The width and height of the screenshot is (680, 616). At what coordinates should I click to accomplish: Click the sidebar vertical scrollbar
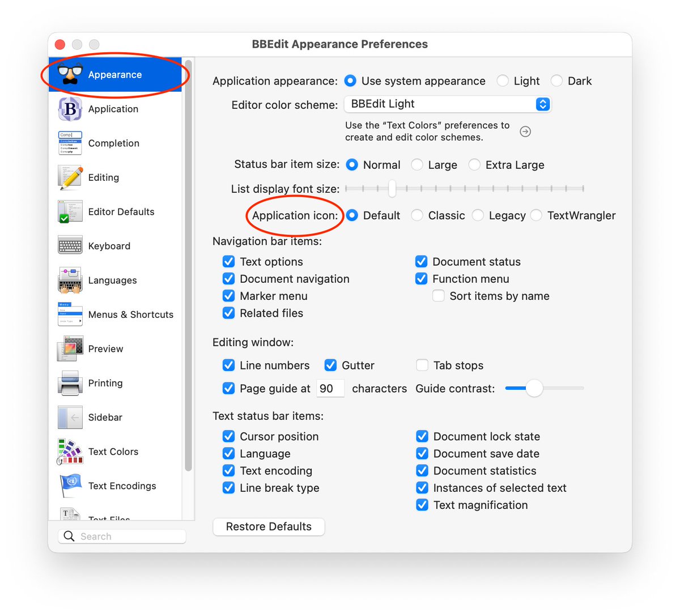click(188, 266)
